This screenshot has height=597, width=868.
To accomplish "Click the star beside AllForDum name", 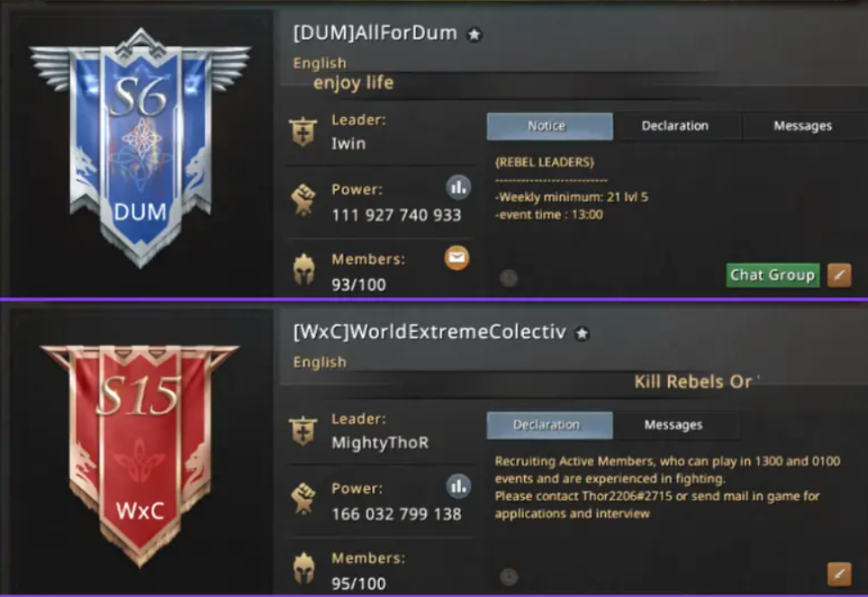I will click(474, 35).
